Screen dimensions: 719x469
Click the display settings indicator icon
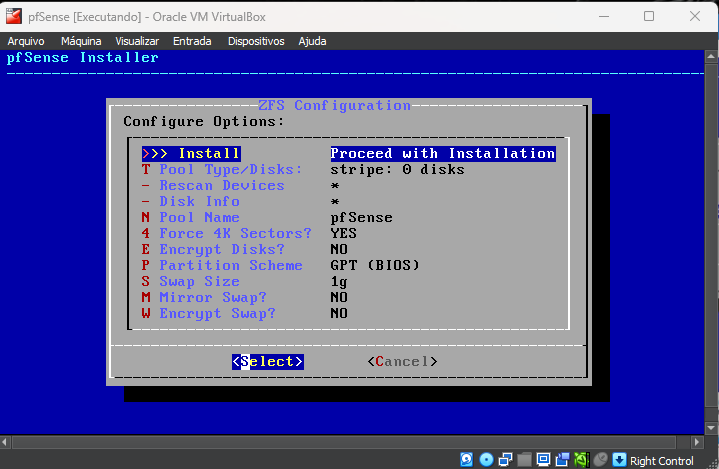click(543, 459)
